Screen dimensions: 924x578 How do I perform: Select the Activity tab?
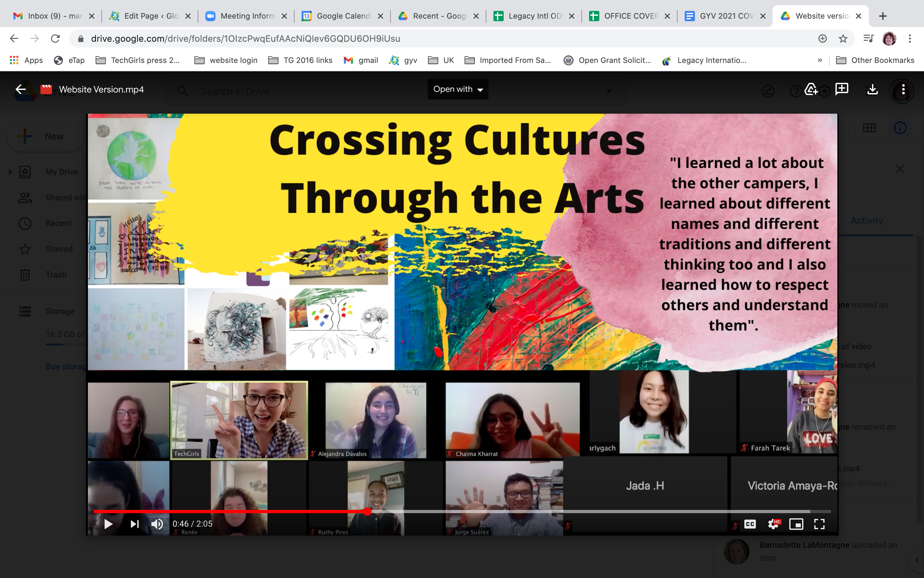click(867, 221)
